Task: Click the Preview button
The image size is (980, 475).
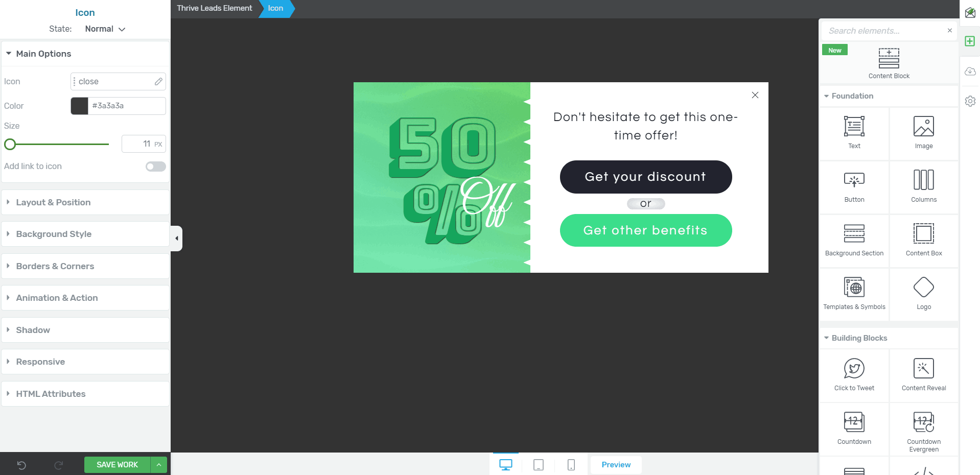Action: pyautogui.click(x=616, y=465)
